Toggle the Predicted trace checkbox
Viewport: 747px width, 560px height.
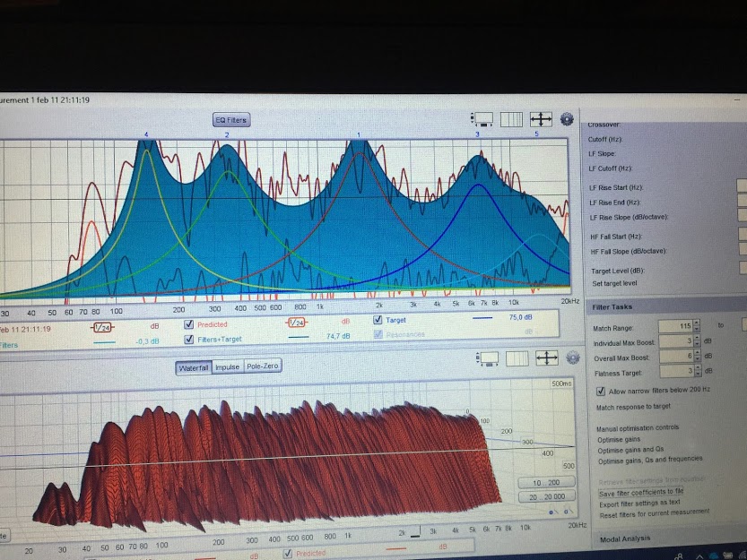point(188,324)
